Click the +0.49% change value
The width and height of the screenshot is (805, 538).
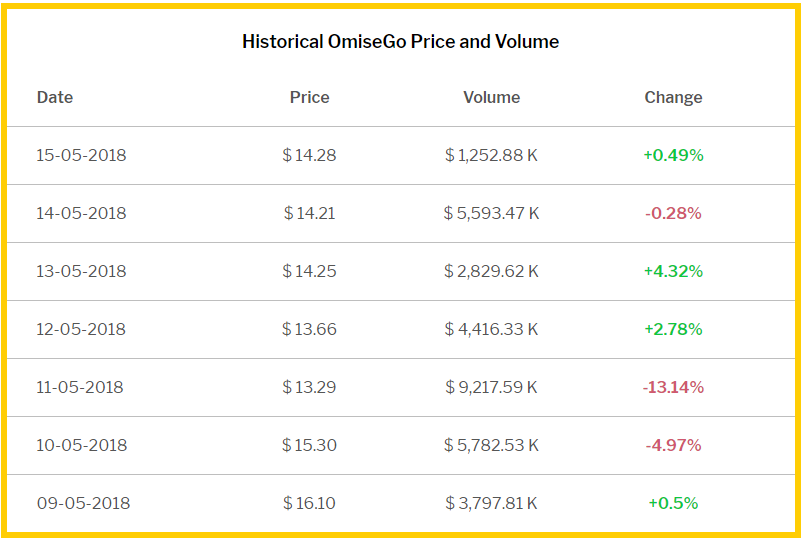click(x=673, y=155)
